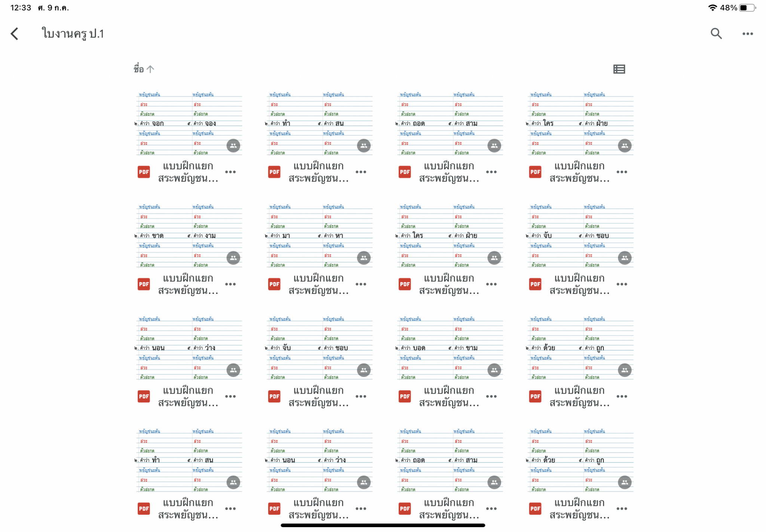Click the PDF icon of the จอก / จอง file
This screenshot has width=766, height=532.
click(x=144, y=172)
